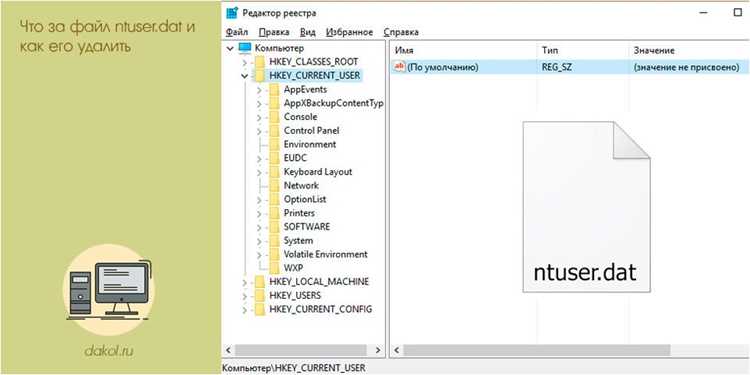
Task: Click the System folder icon
Action: [274, 241]
